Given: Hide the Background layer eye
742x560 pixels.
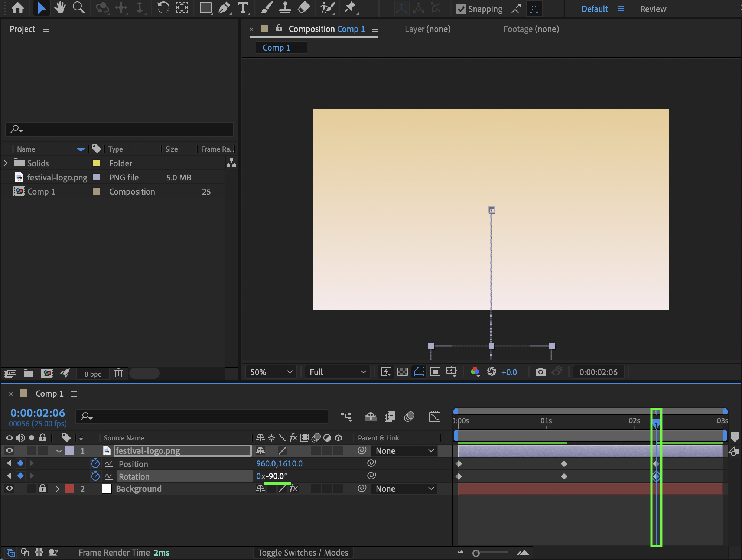Looking at the screenshot, I should tap(9, 488).
